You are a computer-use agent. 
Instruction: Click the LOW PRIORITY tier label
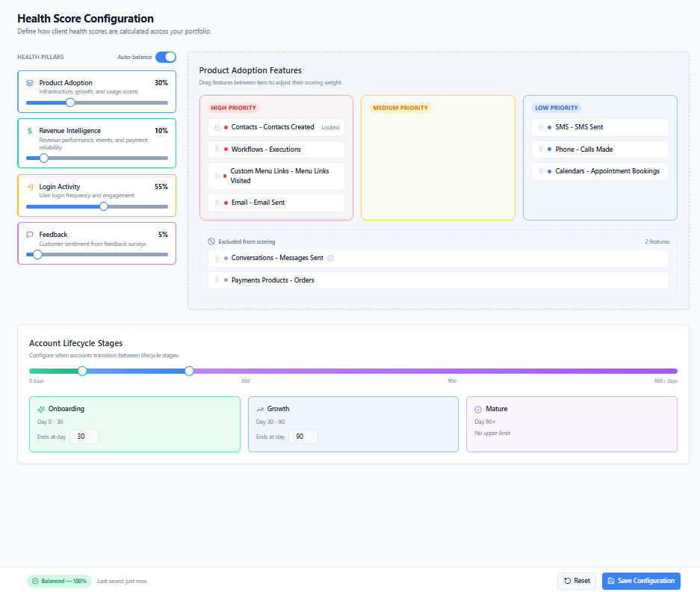[x=557, y=108]
